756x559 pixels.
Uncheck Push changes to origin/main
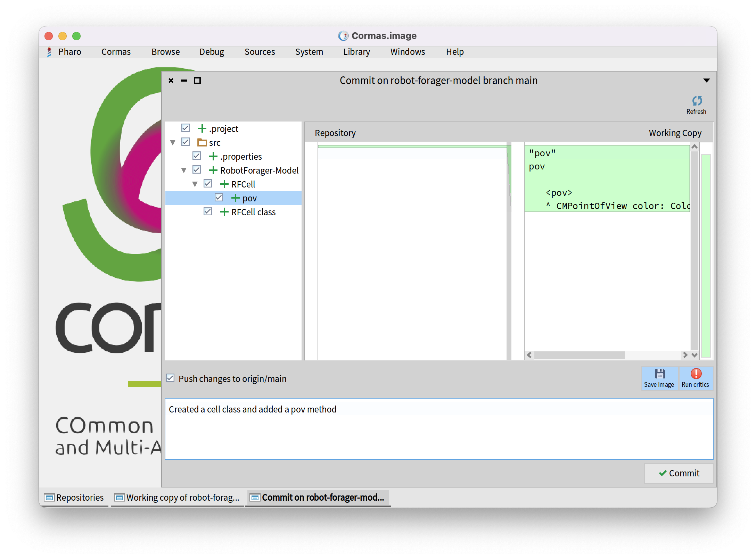(170, 378)
